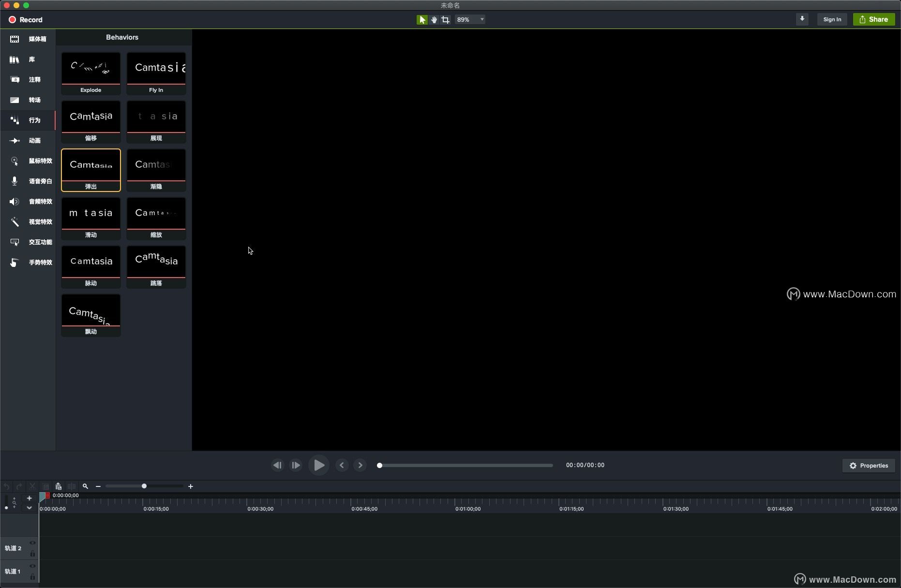
Task: Jump to next clip with right chevron
Action: [x=360, y=465]
